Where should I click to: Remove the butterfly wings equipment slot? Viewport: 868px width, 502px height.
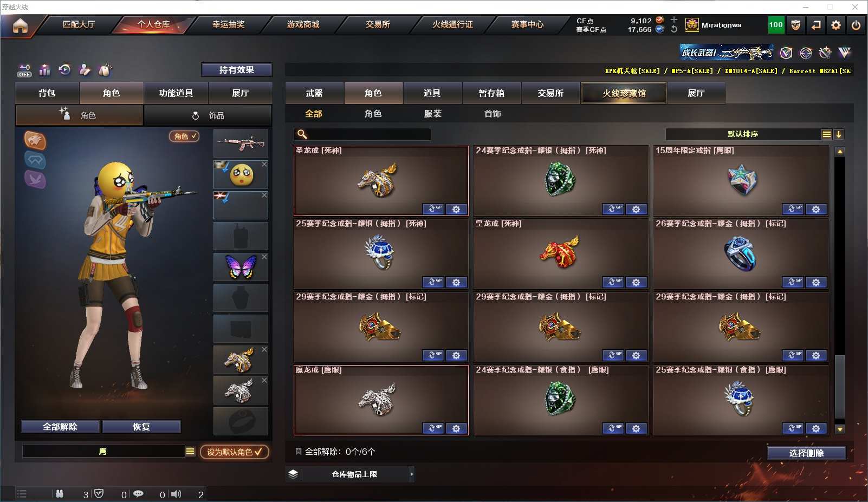point(264,257)
